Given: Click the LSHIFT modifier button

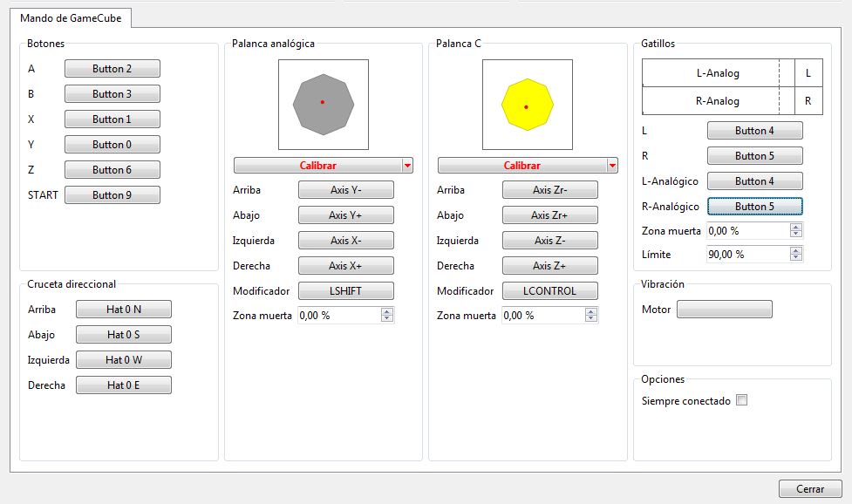Looking at the screenshot, I should pyautogui.click(x=346, y=291).
